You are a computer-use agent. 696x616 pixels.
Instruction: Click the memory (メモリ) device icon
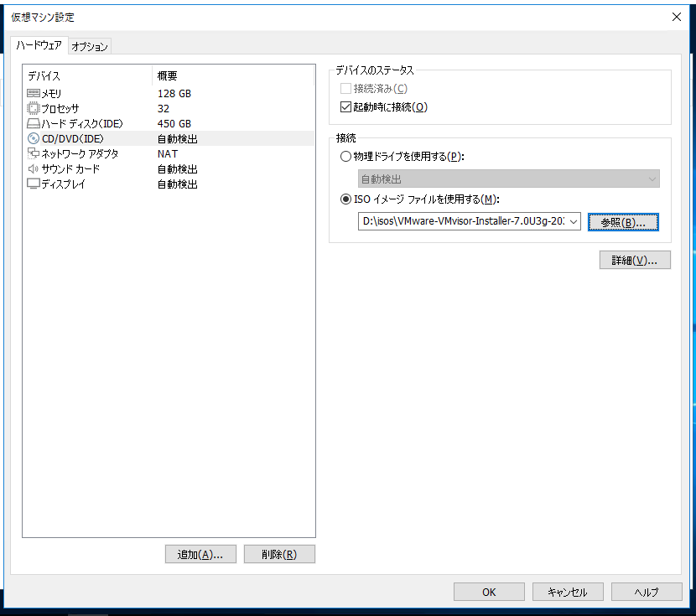(34, 93)
